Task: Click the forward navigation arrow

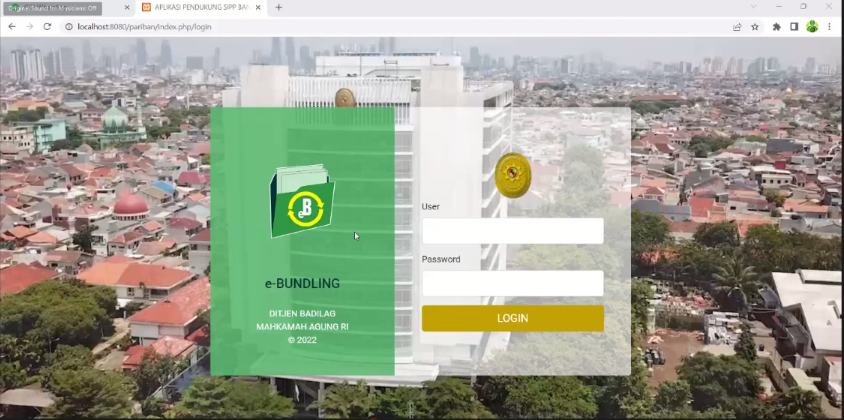Action: click(29, 26)
